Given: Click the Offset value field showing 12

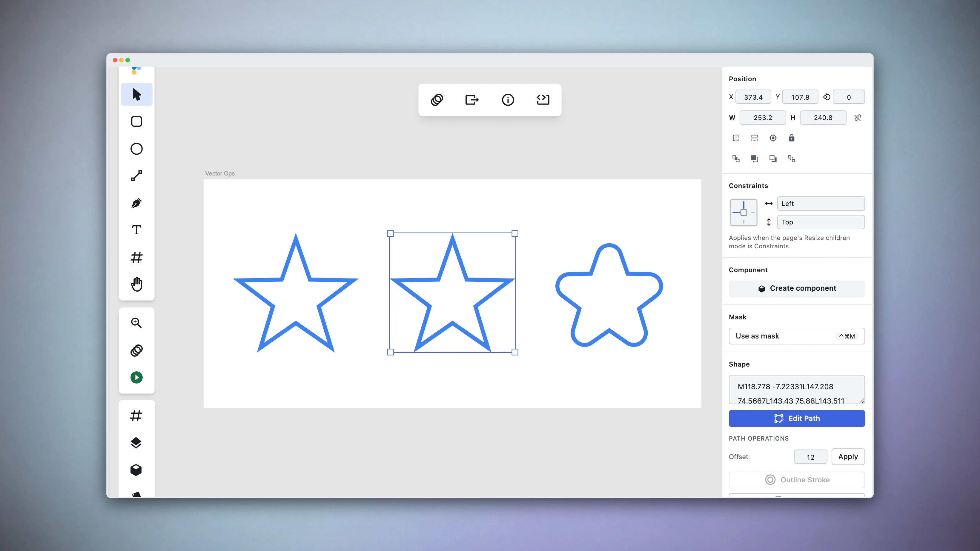Looking at the screenshot, I should (810, 457).
